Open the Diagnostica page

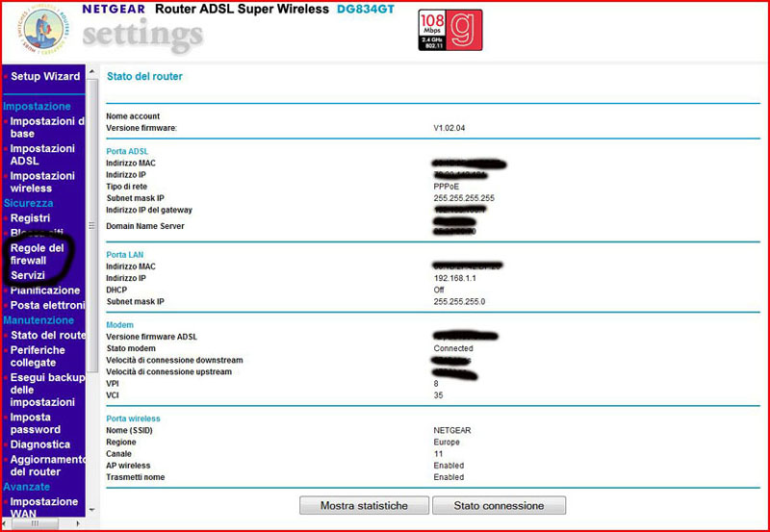40,444
